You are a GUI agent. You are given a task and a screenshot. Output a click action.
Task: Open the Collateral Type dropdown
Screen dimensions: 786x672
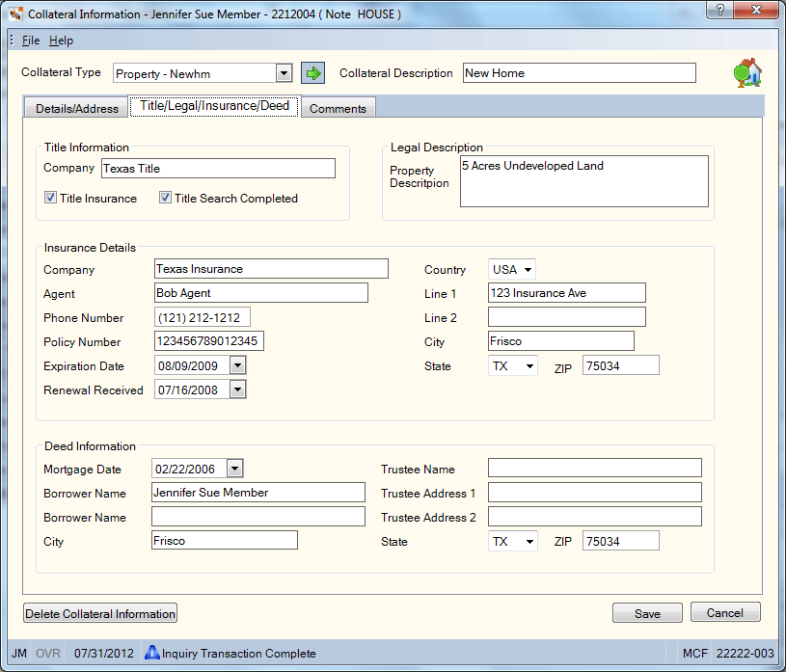[285, 73]
